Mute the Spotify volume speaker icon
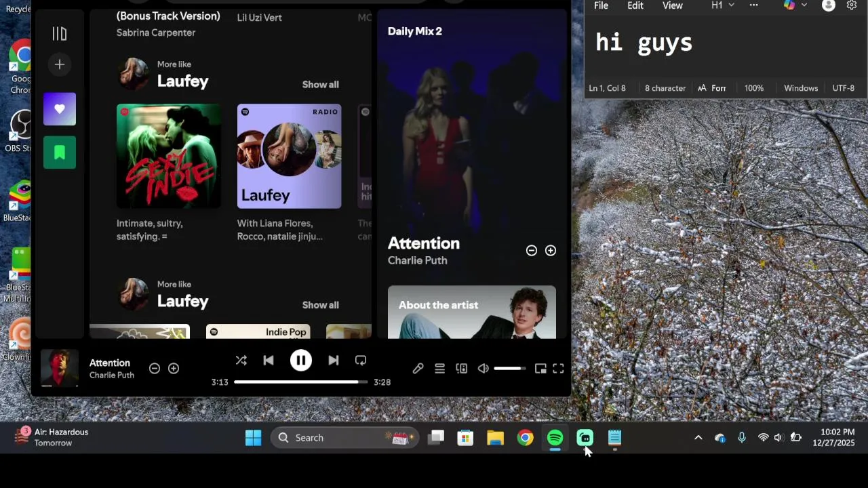This screenshot has height=488, width=868. pyautogui.click(x=484, y=369)
